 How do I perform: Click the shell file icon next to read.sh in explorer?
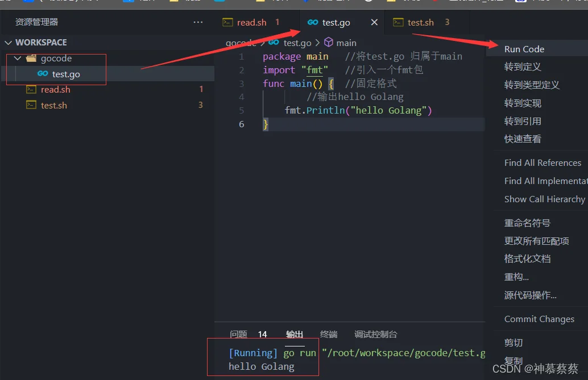31,89
